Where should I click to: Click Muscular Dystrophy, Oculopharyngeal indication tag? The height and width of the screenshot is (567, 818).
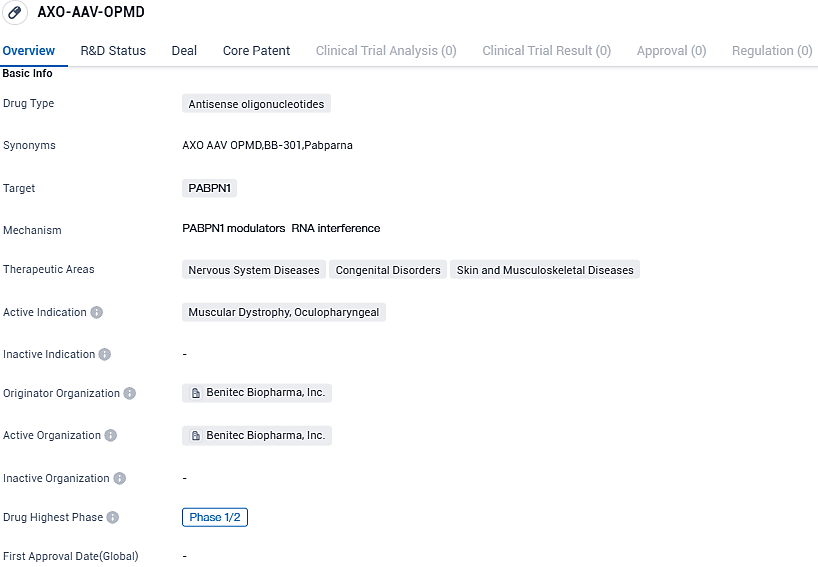[x=284, y=312]
